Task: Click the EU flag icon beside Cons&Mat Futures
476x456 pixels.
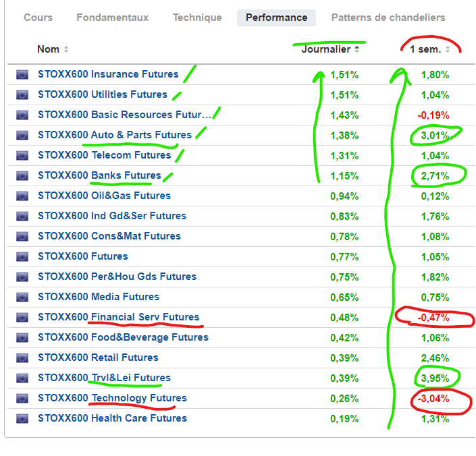Action: (22, 237)
